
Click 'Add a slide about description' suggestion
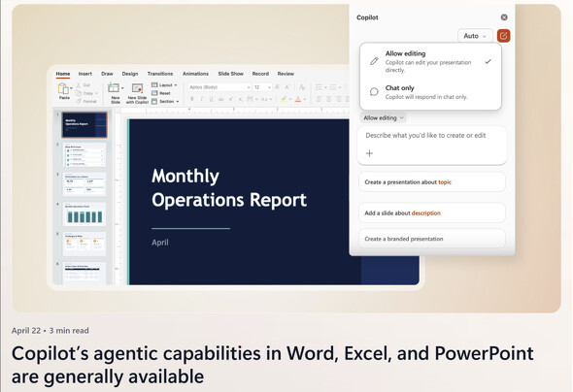432,213
